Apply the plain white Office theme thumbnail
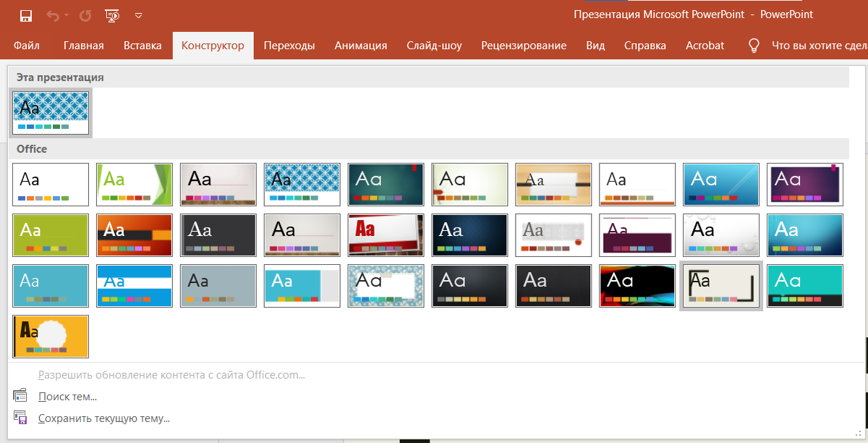The height and width of the screenshot is (443, 868). (x=51, y=185)
